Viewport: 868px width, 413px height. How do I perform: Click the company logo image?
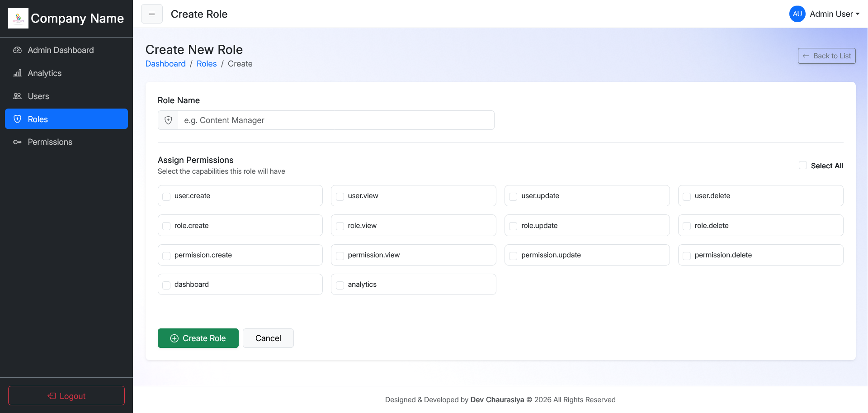[18, 18]
